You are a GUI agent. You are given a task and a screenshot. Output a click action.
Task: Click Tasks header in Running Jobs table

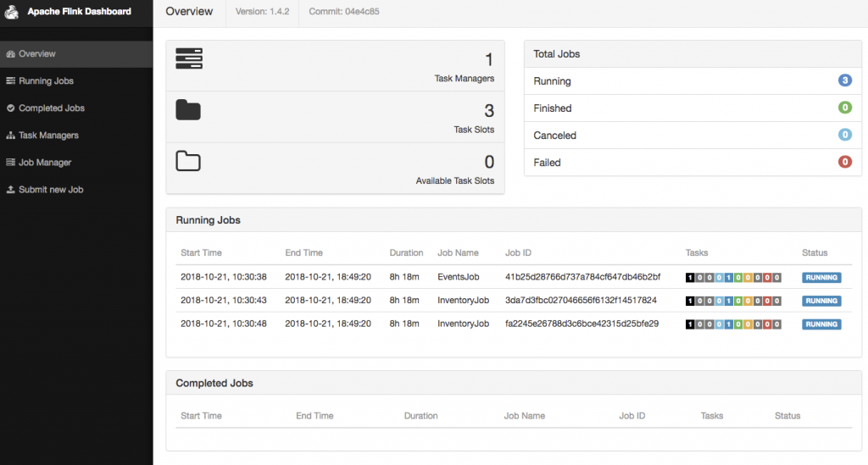pos(697,252)
